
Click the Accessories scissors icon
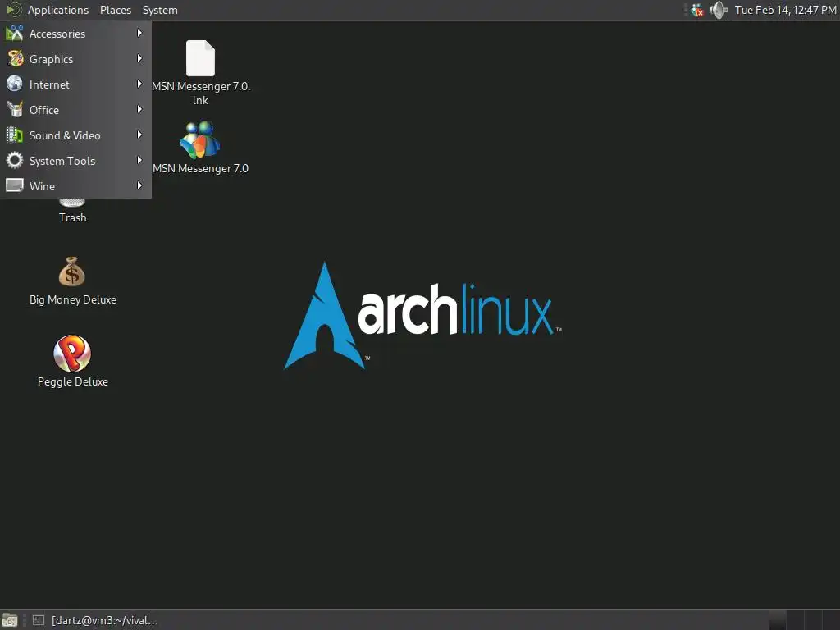pos(15,33)
